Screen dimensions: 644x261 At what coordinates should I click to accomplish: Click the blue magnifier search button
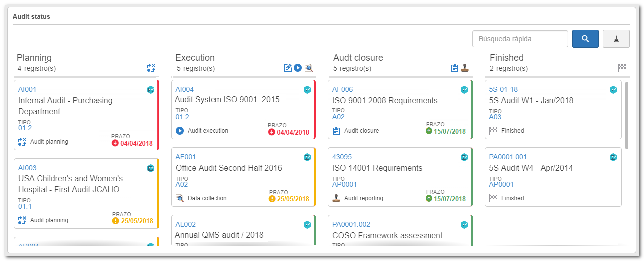click(585, 39)
